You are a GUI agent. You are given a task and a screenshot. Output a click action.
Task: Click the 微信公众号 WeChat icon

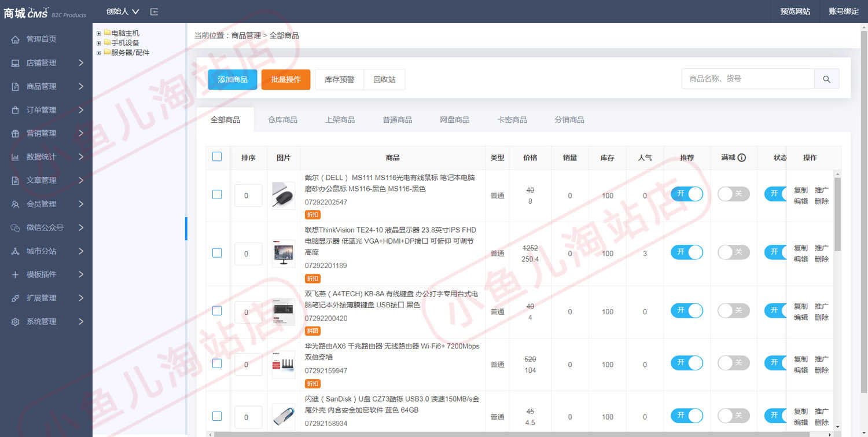[x=15, y=227]
